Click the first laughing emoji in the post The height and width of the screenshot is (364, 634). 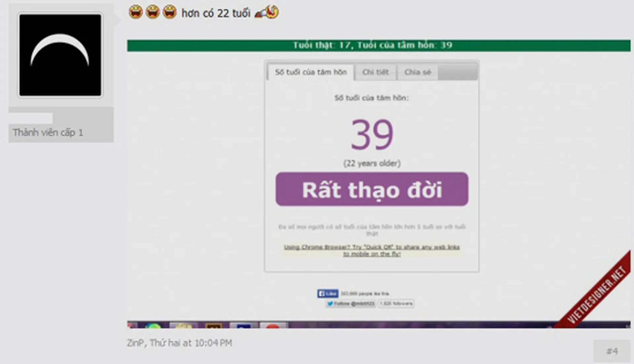click(136, 12)
